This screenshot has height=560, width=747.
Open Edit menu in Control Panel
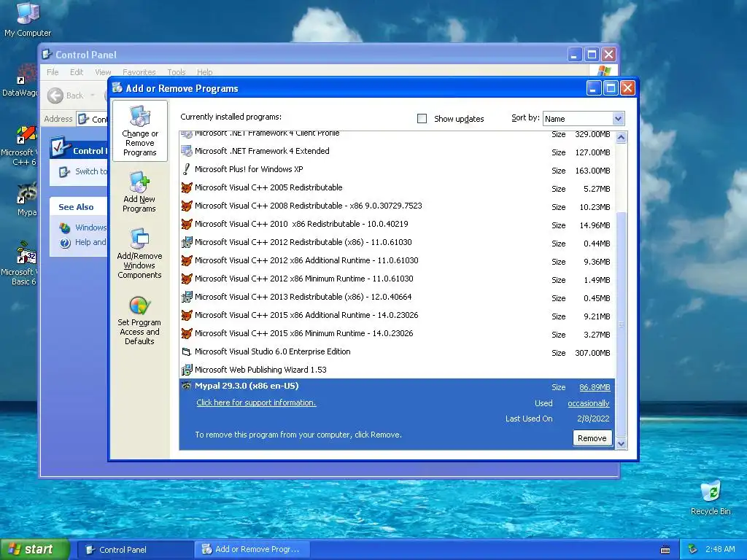point(76,72)
